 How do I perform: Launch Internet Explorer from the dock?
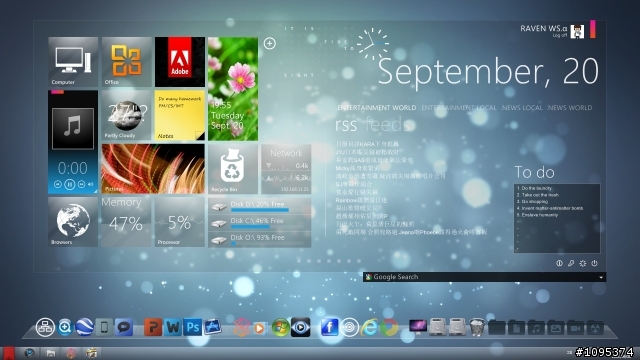369,327
